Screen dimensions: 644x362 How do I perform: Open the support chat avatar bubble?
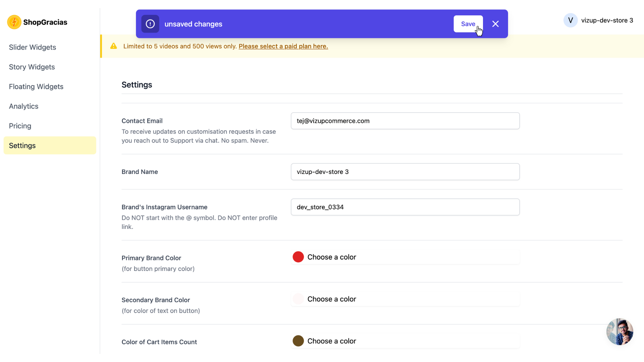point(619,331)
